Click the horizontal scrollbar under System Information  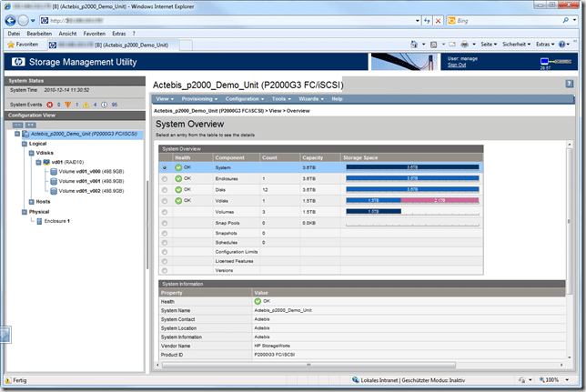click(308, 365)
